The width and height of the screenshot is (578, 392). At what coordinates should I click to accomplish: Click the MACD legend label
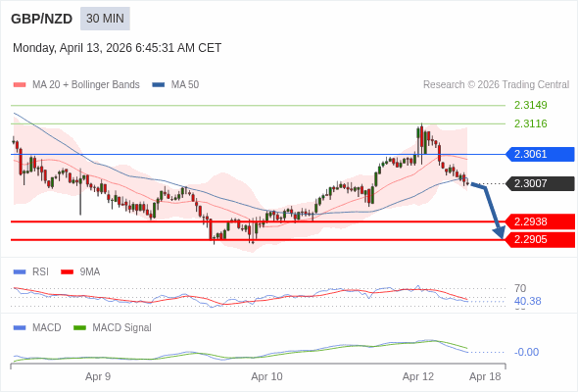pos(47,328)
